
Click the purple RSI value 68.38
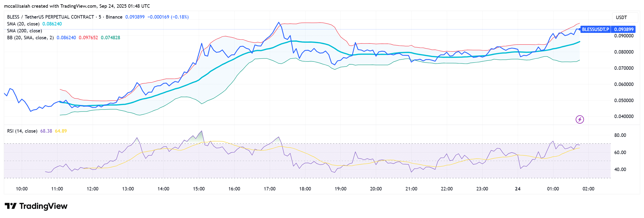click(46, 131)
